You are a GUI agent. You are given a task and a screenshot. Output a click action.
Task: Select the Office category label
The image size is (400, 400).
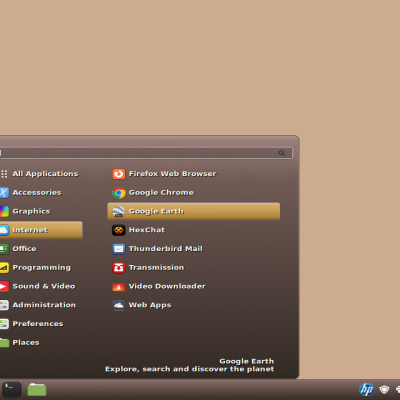[x=24, y=249]
